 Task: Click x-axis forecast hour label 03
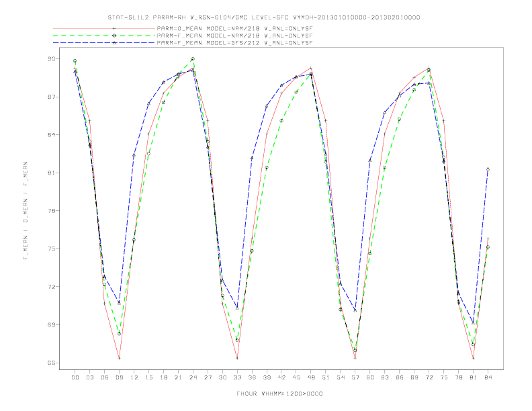click(x=89, y=377)
